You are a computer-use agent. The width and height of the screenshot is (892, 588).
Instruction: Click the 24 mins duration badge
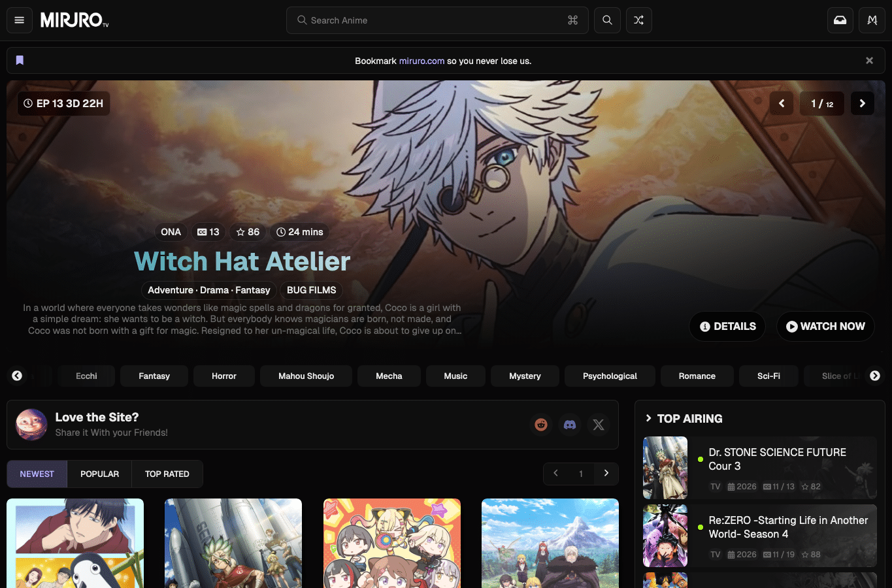[299, 232]
